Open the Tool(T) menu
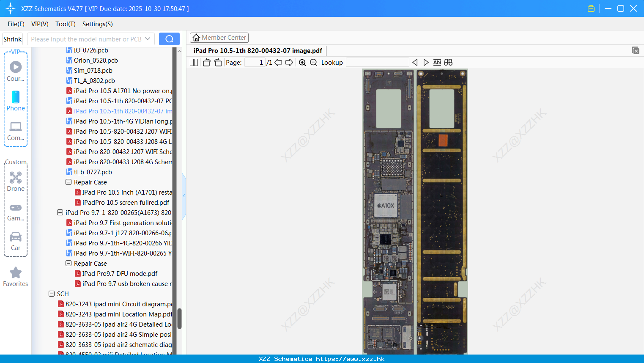The height and width of the screenshot is (363, 644). point(66,24)
